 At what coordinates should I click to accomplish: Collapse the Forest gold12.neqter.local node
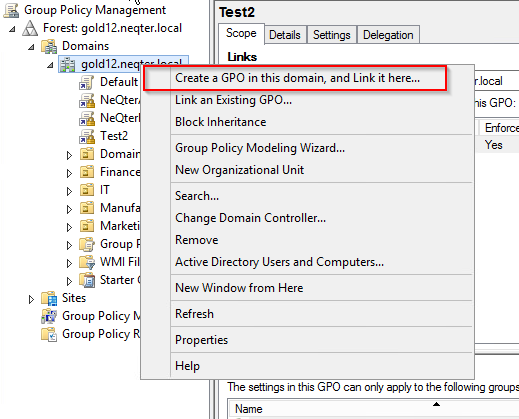(12, 29)
